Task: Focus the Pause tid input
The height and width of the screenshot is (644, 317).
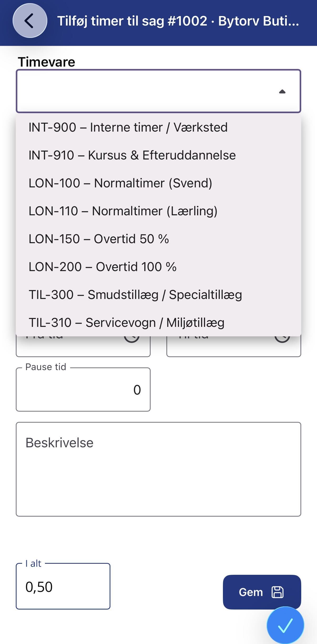Action: pos(83,390)
